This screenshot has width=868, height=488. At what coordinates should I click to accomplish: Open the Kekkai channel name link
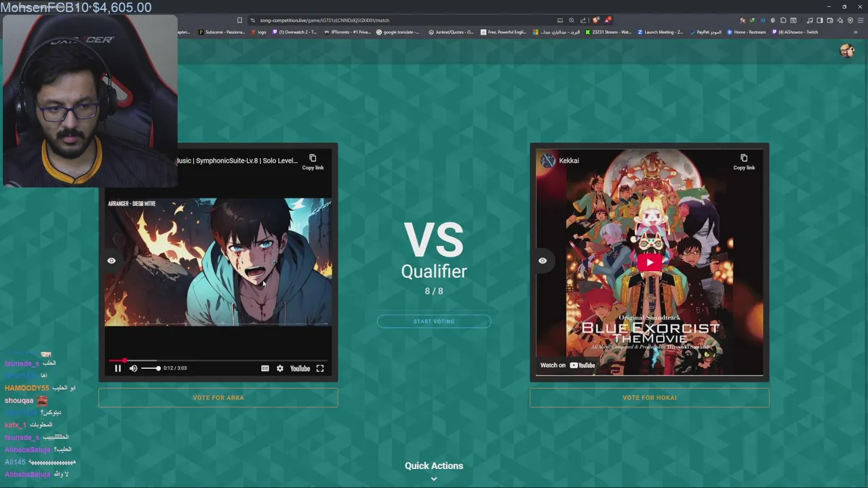(569, 161)
